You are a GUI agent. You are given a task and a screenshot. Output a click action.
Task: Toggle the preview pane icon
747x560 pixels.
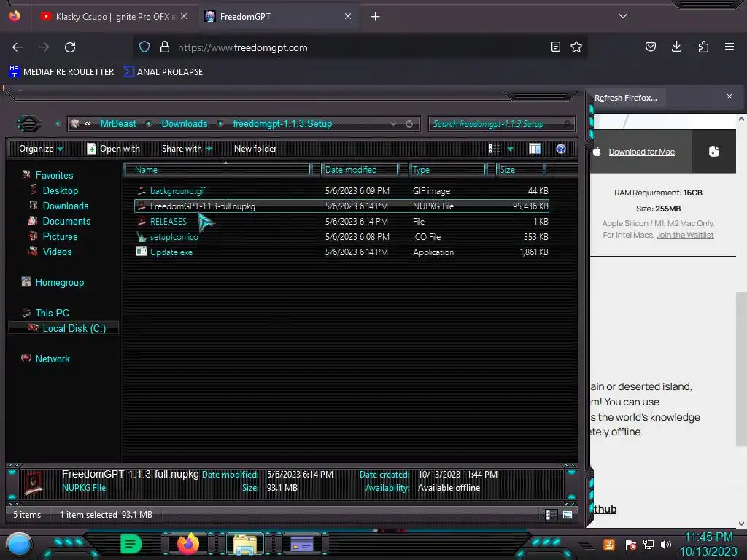pos(535,149)
